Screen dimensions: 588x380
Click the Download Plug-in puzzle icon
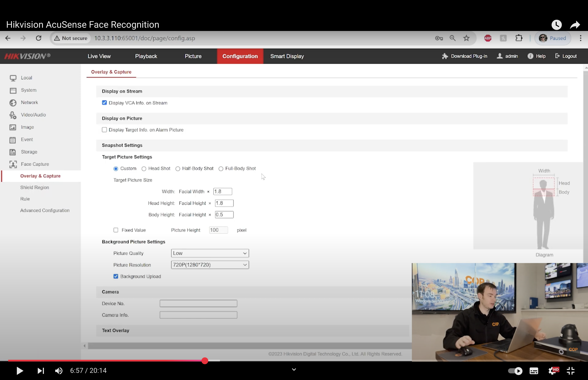(x=445, y=56)
